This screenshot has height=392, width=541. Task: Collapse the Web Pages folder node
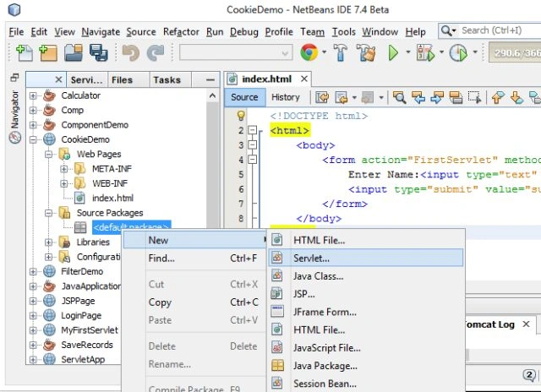click(49, 154)
